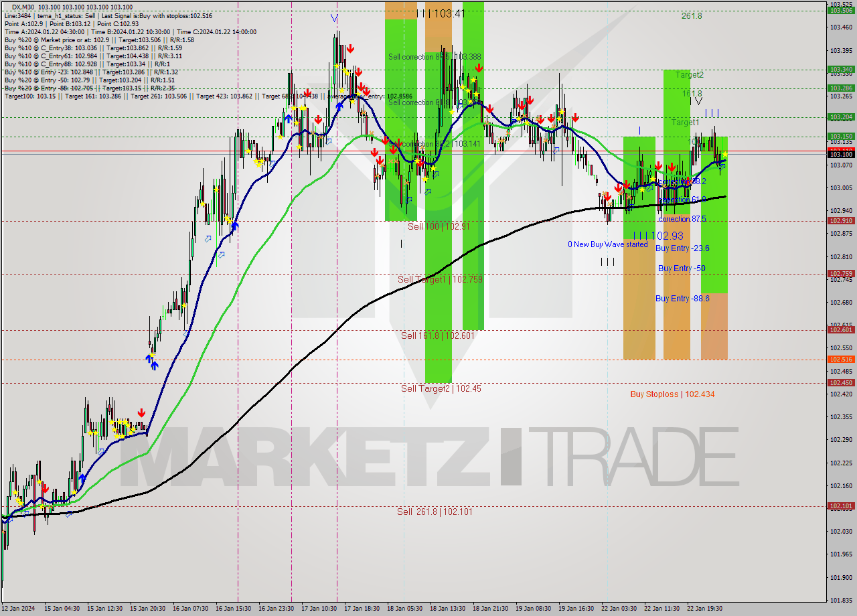The width and height of the screenshot is (857, 616).
Task: Select the '261.8' label near top right
Action: tap(692, 15)
